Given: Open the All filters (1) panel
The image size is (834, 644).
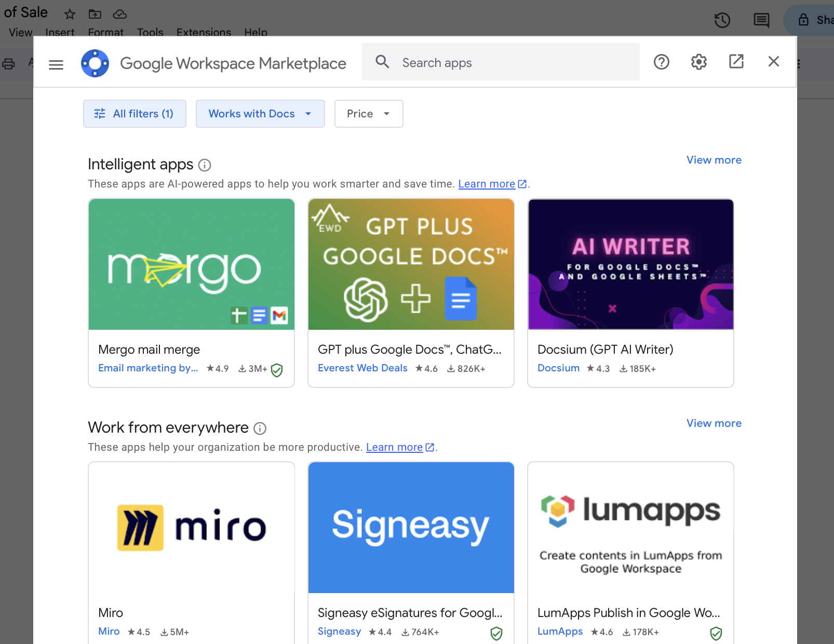Looking at the screenshot, I should tap(134, 114).
